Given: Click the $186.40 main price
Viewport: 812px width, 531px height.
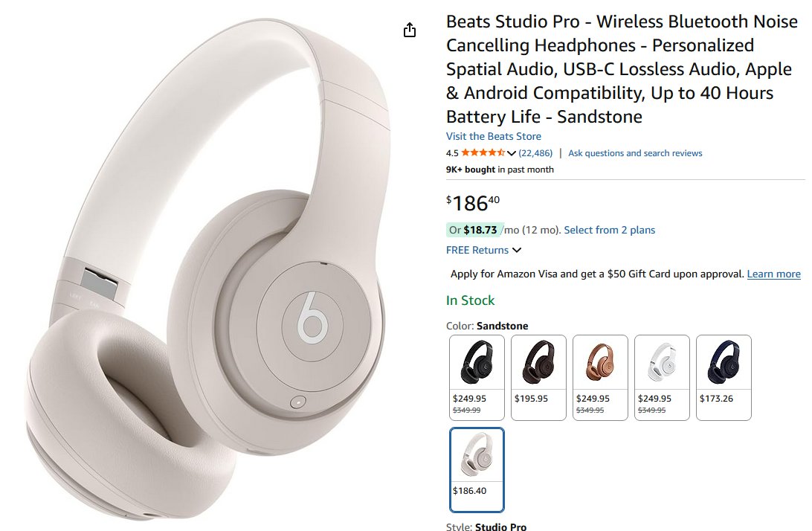Looking at the screenshot, I should pyautogui.click(x=473, y=203).
